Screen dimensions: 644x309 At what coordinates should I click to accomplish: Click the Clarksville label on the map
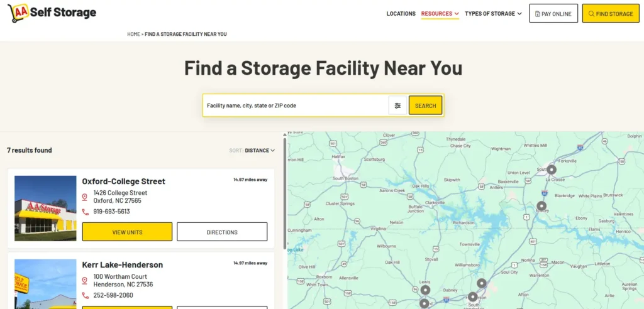click(435, 203)
